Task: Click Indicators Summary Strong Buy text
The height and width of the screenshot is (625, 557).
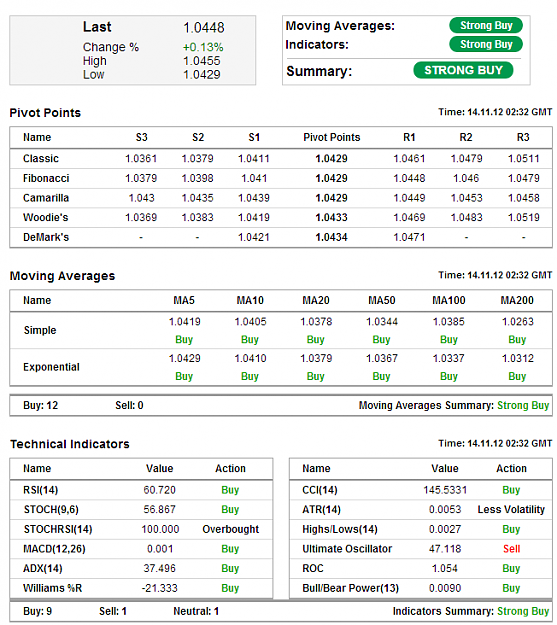Action: (523, 612)
